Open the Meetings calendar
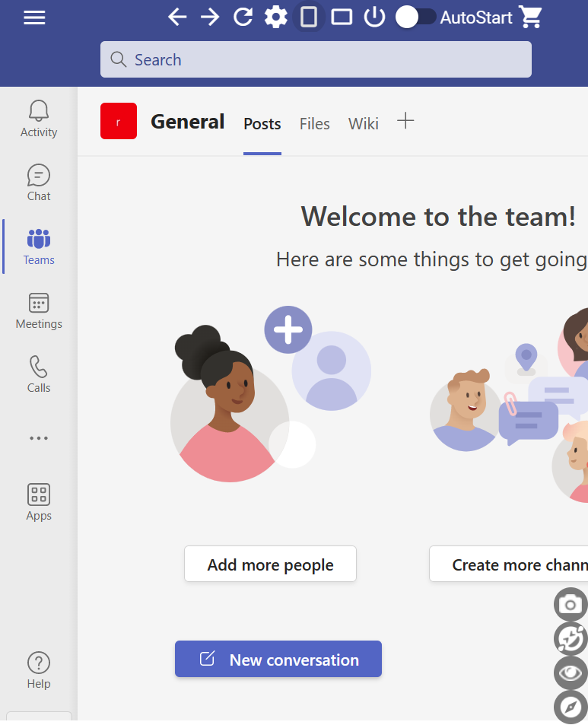The width and height of the screenshot is (588, 725). click(x=39, y=311)
